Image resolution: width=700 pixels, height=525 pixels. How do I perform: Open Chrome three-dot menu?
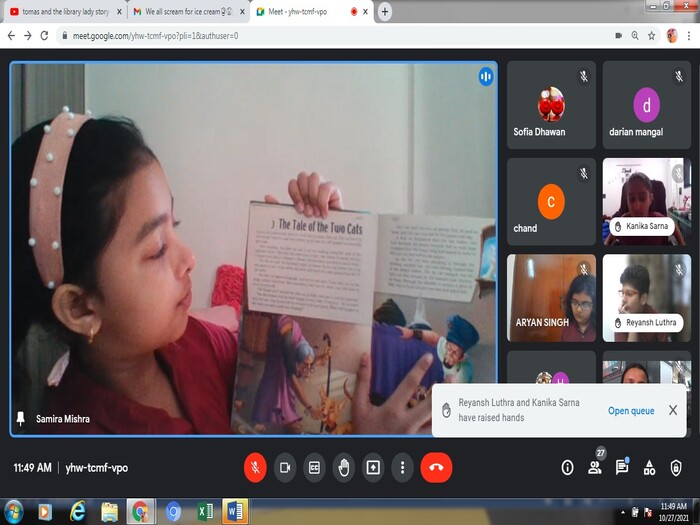point(689,36)
